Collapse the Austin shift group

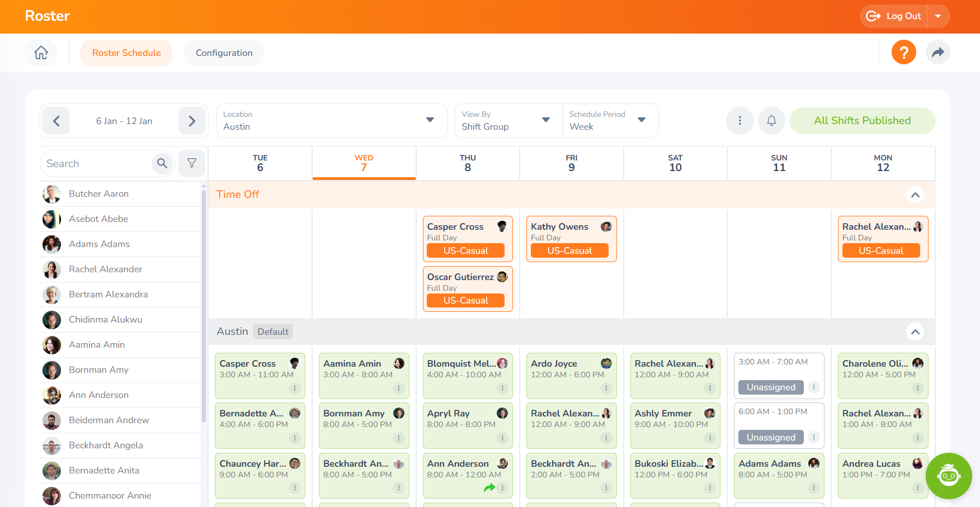click(x=915, y=332)
